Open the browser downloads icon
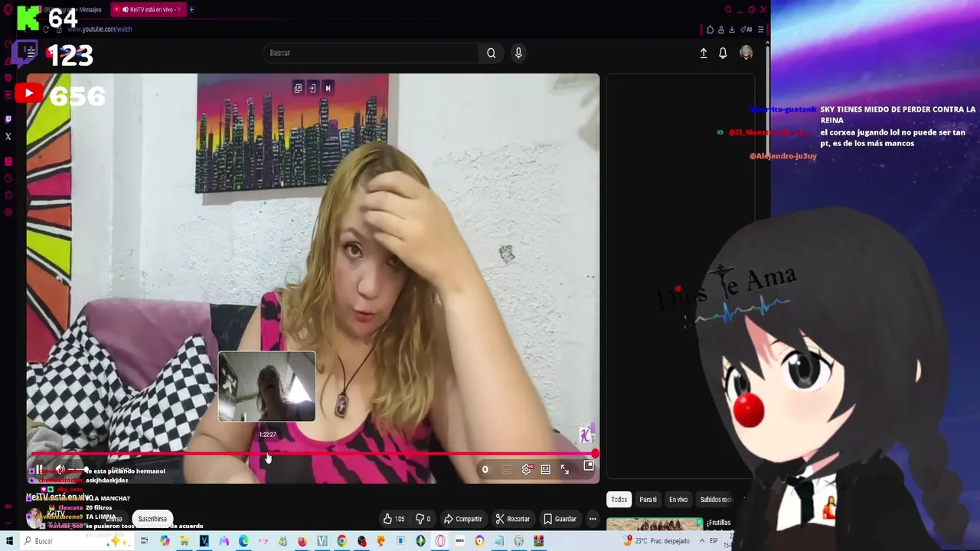 coord(732,29)
